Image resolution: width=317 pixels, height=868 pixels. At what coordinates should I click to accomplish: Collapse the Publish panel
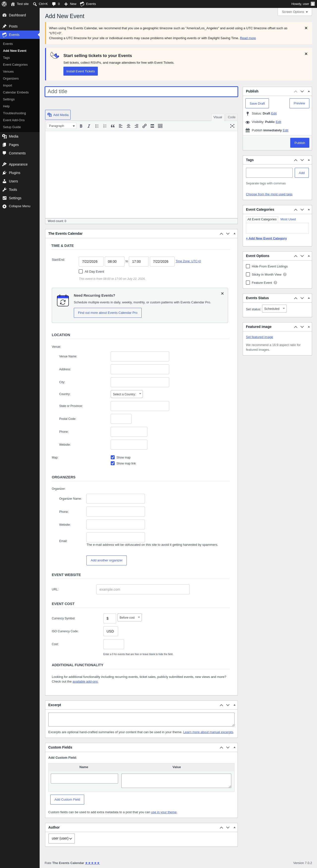309,91
